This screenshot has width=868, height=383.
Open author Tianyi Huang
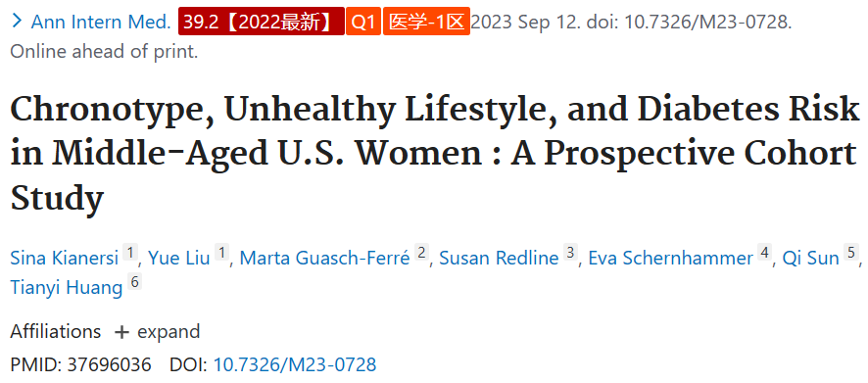tap(67, 287)
